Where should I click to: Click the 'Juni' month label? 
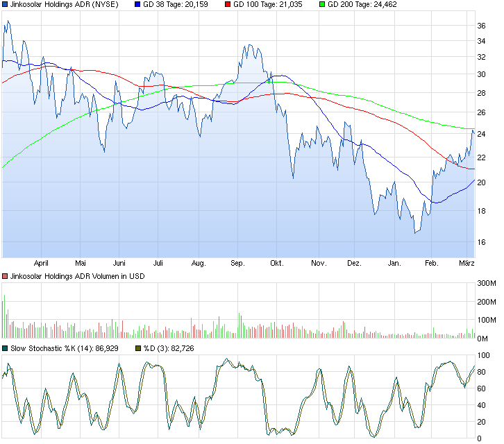[119, 264]
